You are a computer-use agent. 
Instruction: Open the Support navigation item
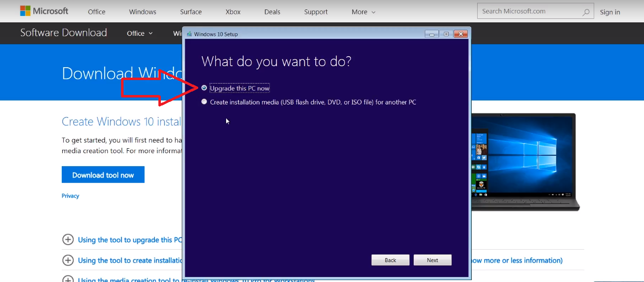click(316, 12)
